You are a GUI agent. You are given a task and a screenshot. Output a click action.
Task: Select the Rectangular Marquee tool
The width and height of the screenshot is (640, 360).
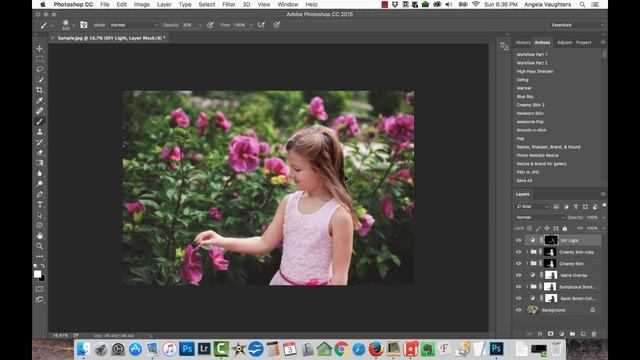pyautogui.click(x=40, y=59)
